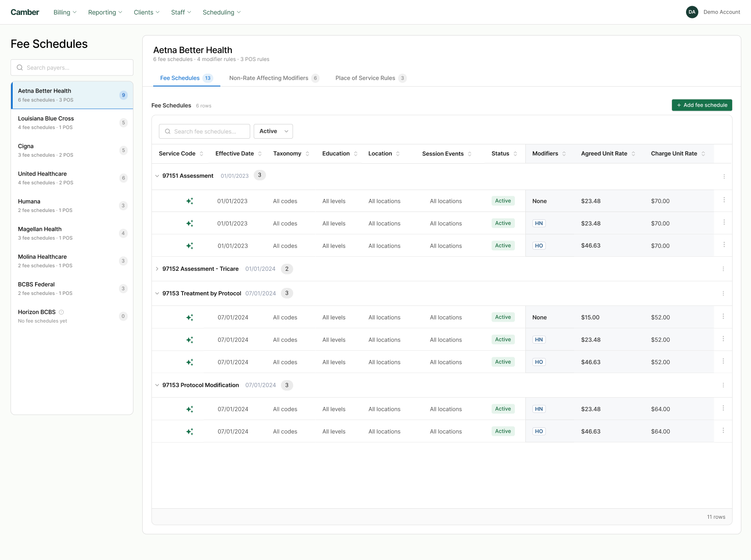Focus the Search payers field
Image resolution: width=751 pixels, height=560 pixels.
pyautogui.click(x=72, y=68)
